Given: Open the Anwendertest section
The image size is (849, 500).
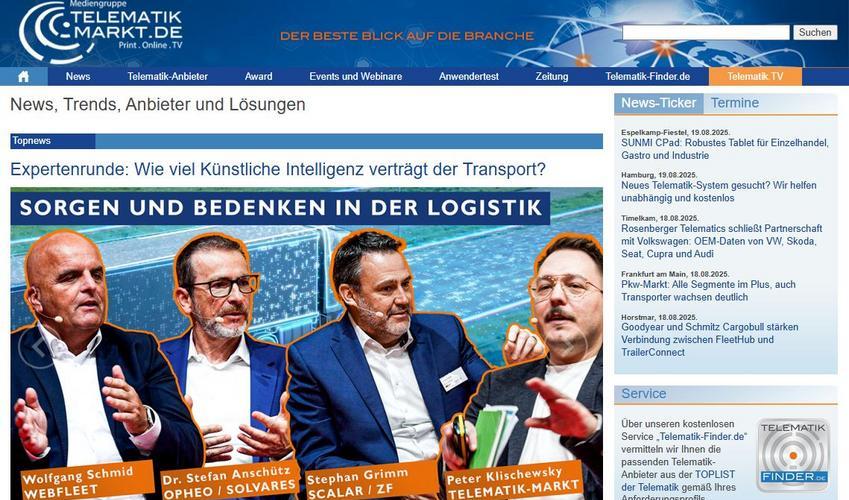Looking at the screenshot, I should [x=469, y=76].
